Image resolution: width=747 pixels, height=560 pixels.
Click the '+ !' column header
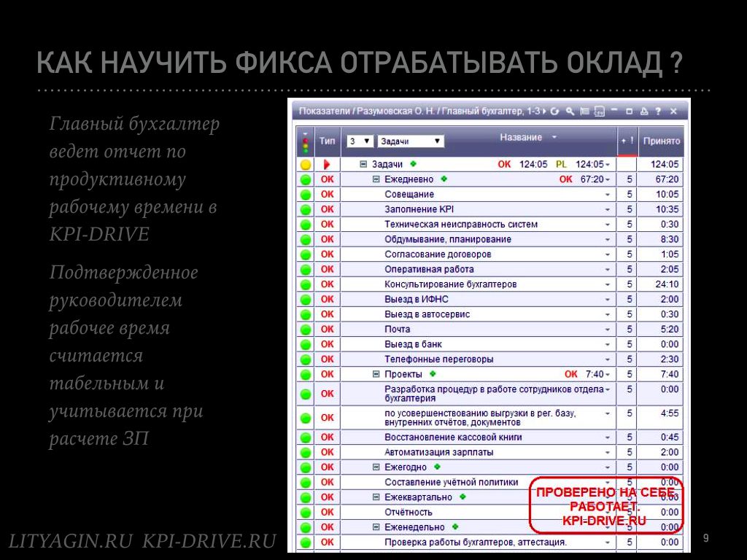(627, 141)
